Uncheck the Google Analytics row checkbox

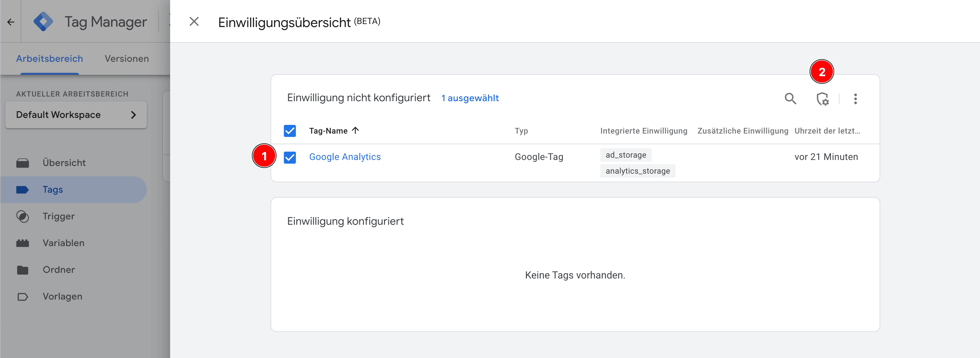(x=290, y=157)
